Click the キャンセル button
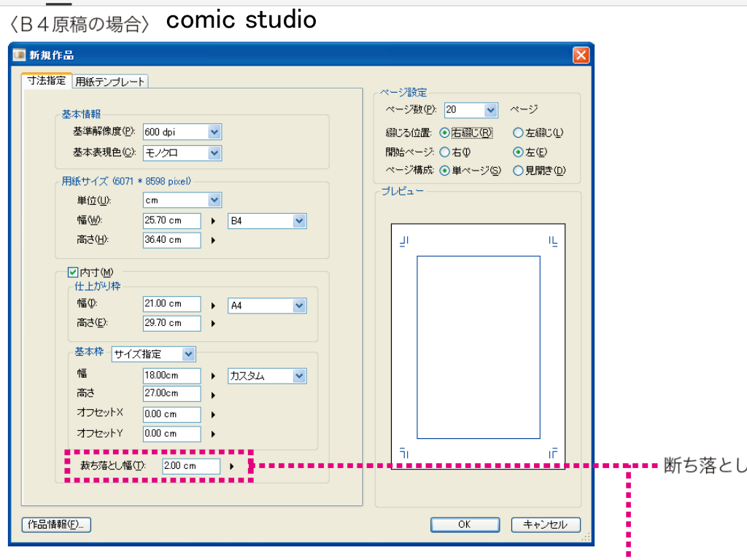 click(x=546, y=525)
